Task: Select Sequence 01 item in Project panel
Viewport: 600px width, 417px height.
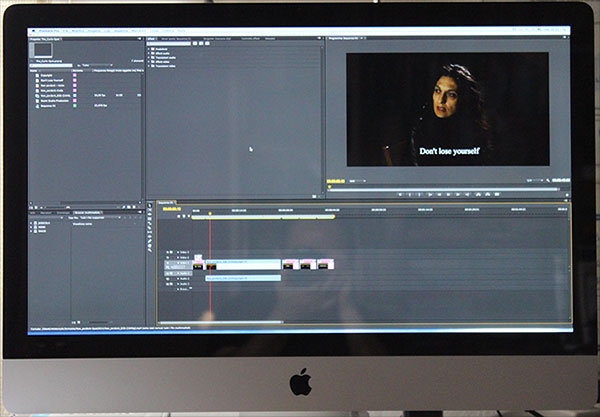Action: [x=48, y=106]
